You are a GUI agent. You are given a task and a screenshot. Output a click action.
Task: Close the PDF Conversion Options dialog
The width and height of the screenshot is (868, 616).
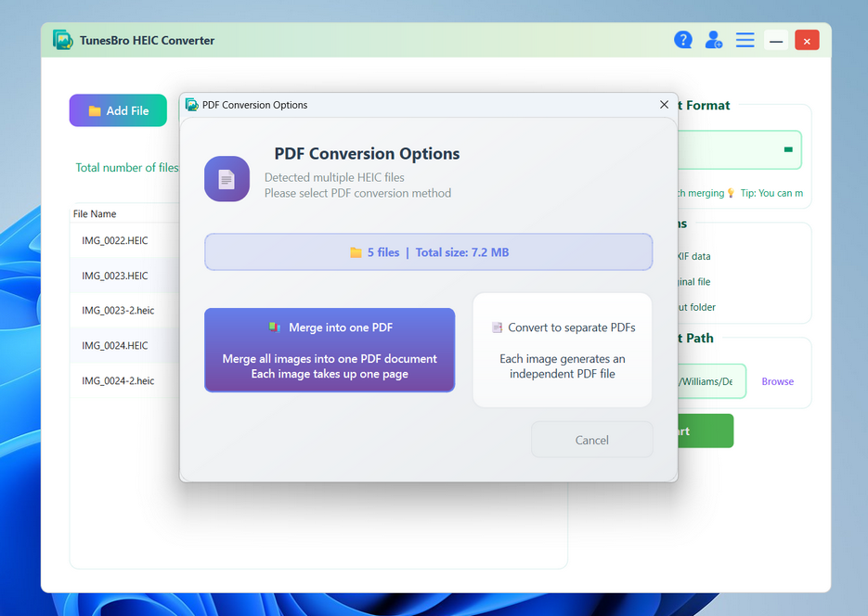tap(665, 105)
